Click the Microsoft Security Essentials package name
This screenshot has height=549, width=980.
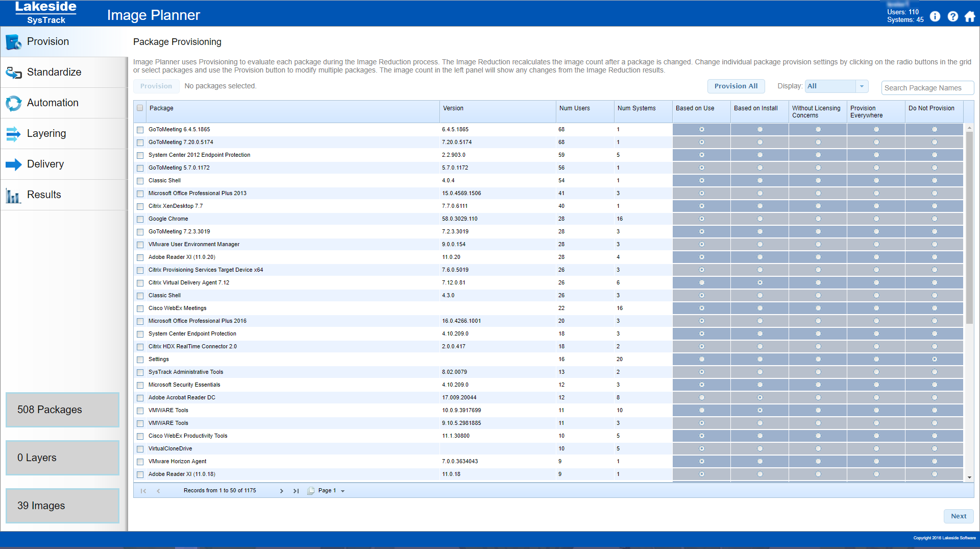[x=184, y=385]
